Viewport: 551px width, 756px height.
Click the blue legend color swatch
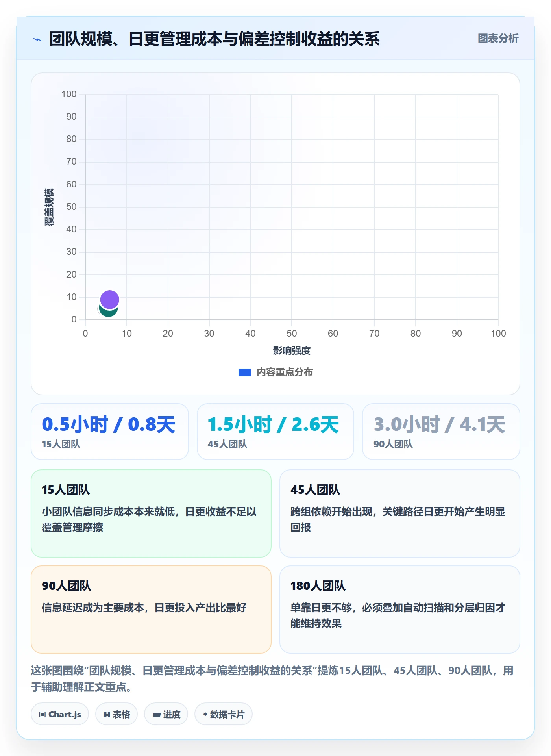click(245, 372)
